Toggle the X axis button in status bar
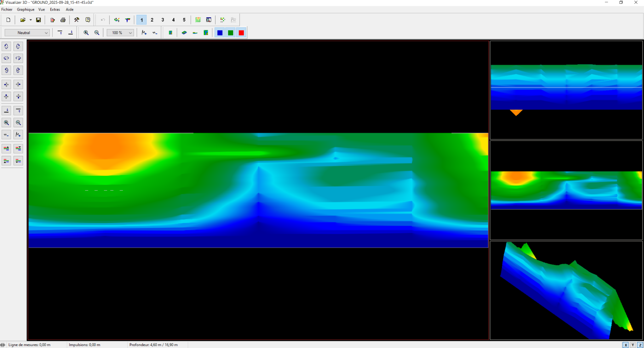This screenshot has height=348, width=644. (625, 345)
